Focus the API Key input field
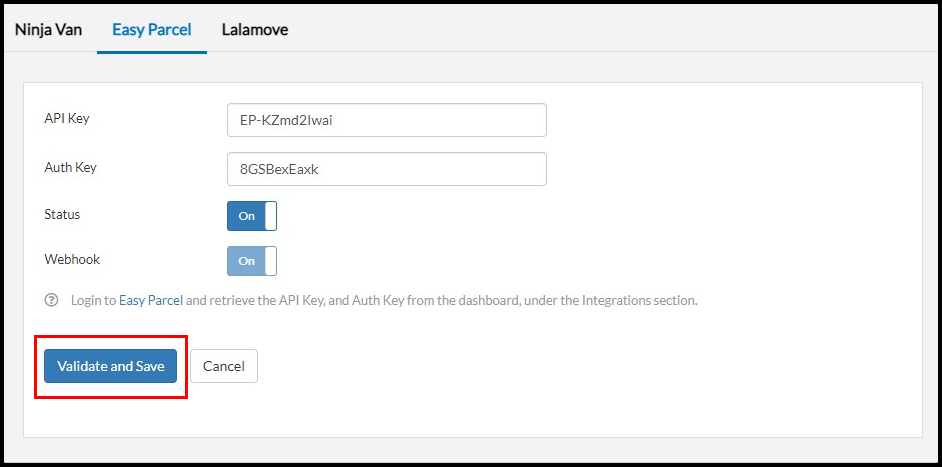The width and height of the screenshot is (942, 467). (x=387, y=120)
